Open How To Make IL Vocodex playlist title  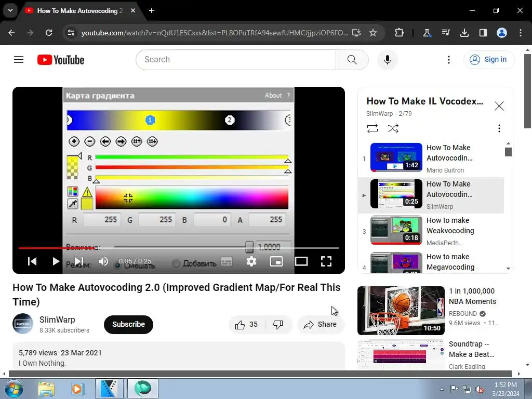pyautogui.click(x=425, y=101)
